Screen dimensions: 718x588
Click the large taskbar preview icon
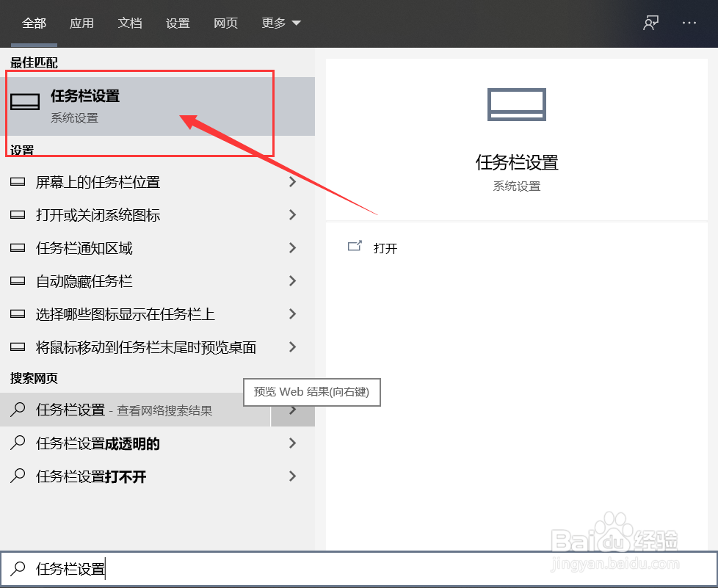pos(516,104)
